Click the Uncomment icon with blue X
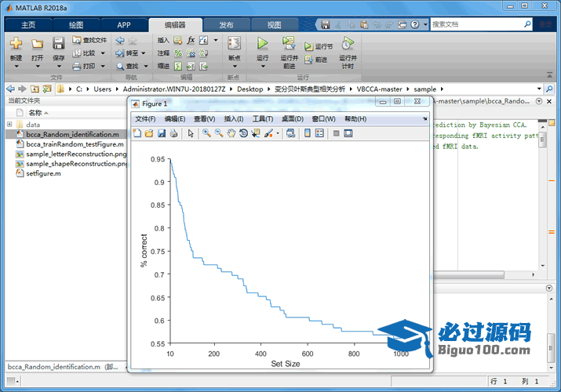 [x=191, y=53]
